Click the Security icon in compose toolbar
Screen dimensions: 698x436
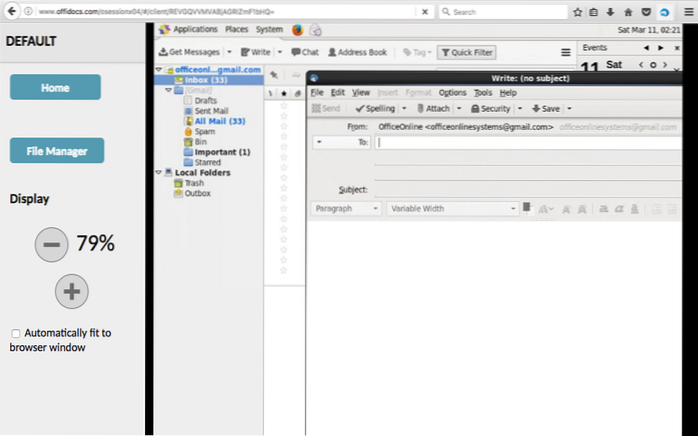click(x=490, y=108)
